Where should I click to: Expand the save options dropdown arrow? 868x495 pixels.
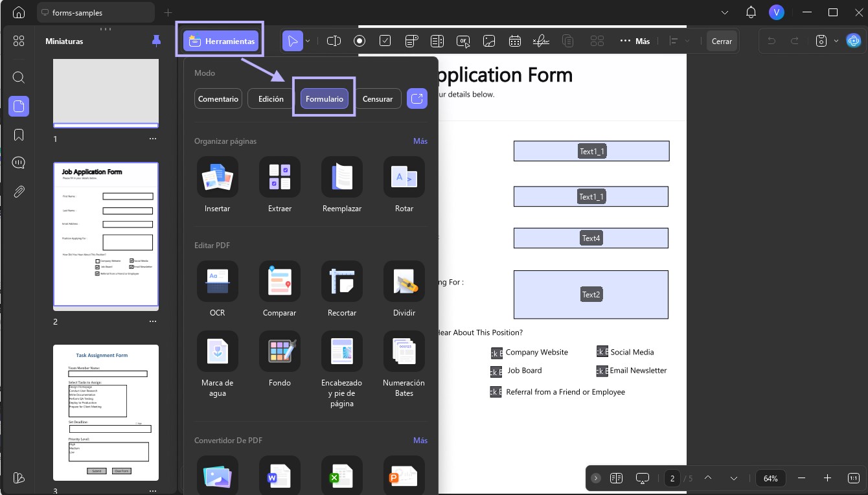pos(836,41)
